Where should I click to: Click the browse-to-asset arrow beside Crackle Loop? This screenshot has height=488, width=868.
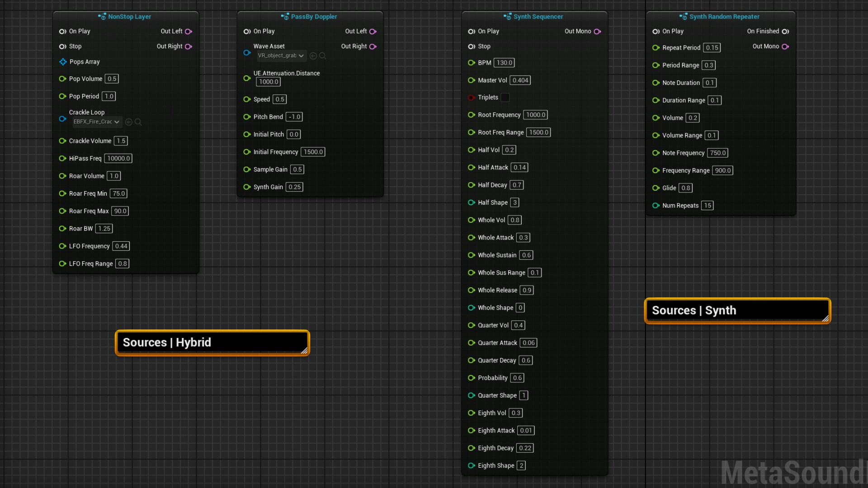[128, 122]
